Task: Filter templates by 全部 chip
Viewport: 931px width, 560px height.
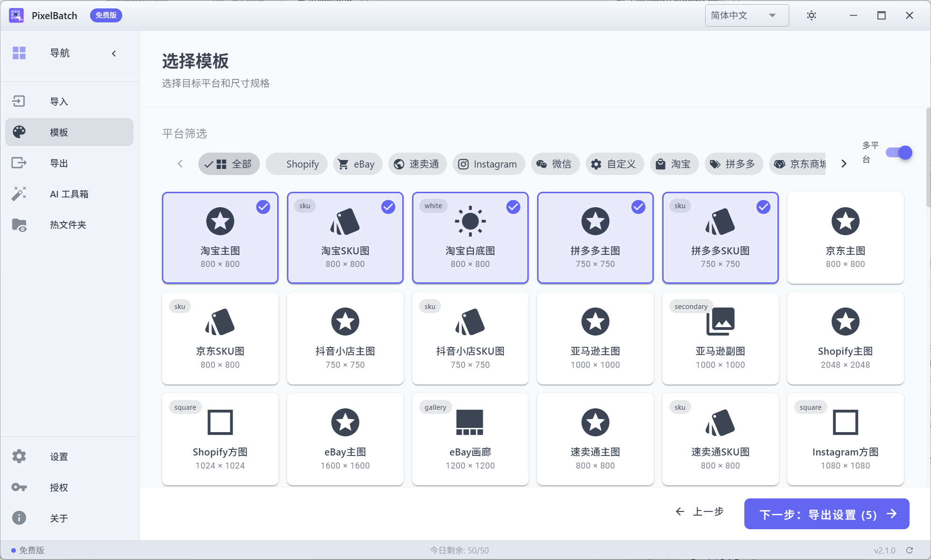Action: click(x=229, y=164)
